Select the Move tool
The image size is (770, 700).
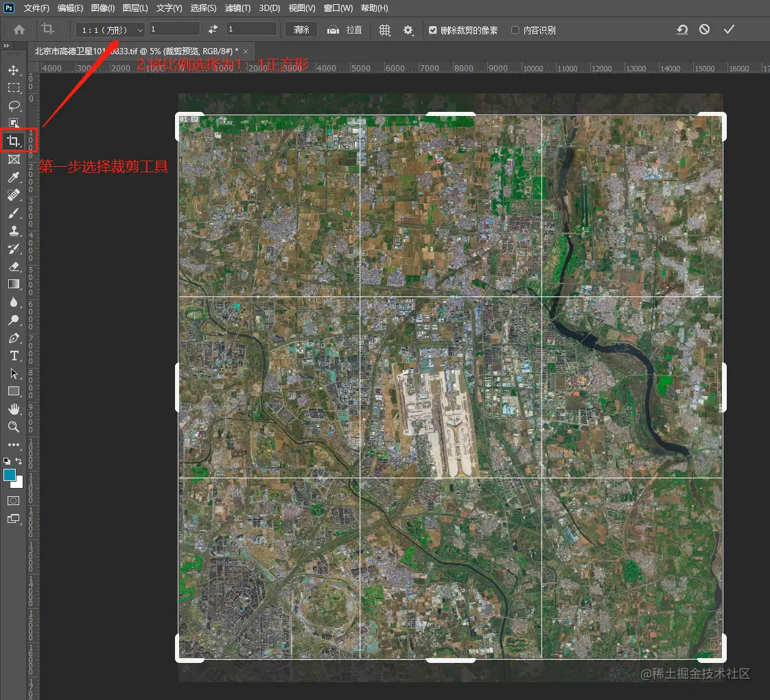[14, 70]
